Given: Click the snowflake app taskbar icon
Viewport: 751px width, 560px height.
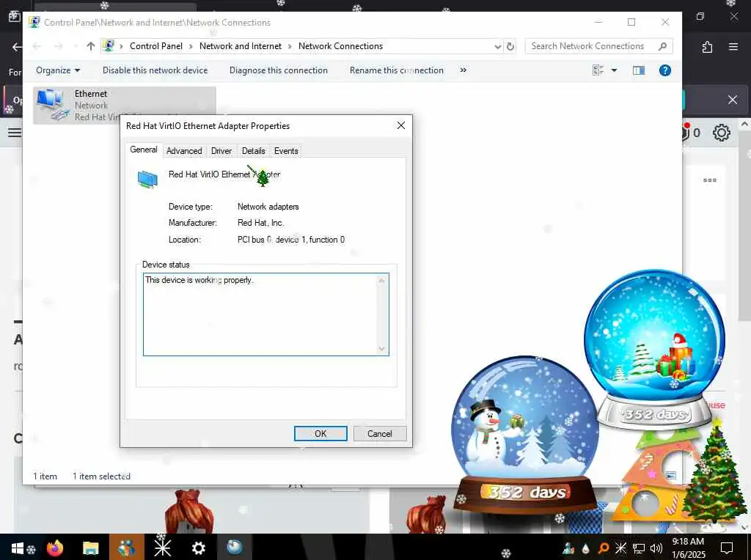Looking at the screenshot, I should pos(162,548).
